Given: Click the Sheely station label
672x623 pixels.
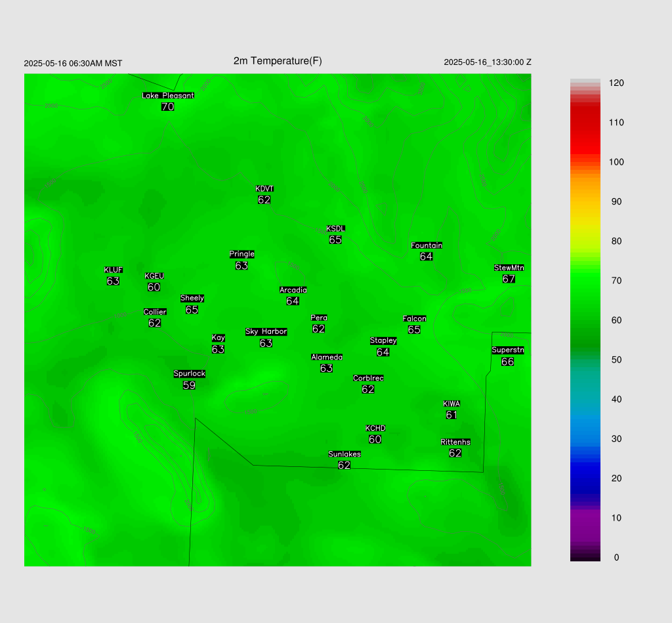Looking at the screenshot, I should [192, 298].
